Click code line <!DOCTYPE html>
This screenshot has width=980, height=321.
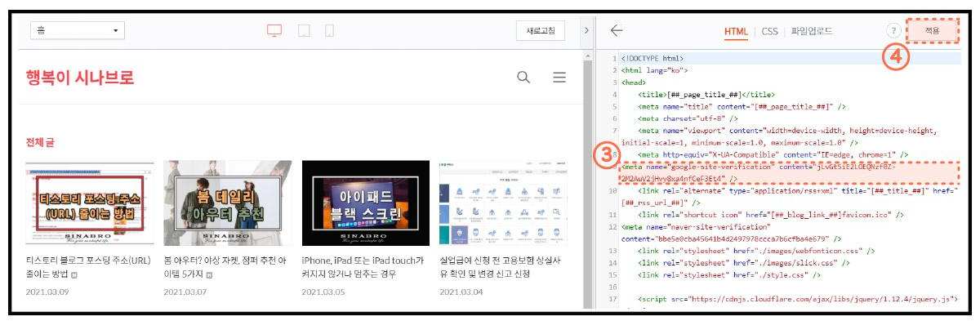(652, 59)
